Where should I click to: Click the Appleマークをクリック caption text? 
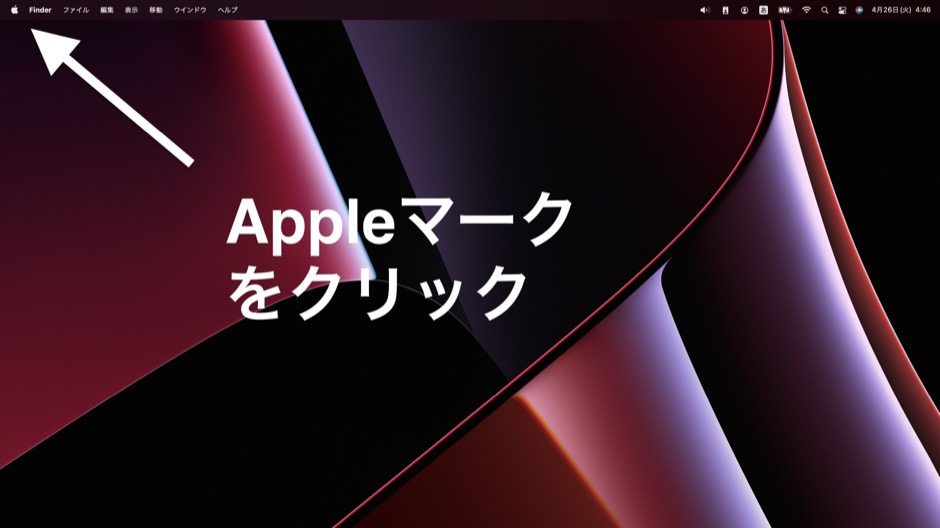[400, 257]
